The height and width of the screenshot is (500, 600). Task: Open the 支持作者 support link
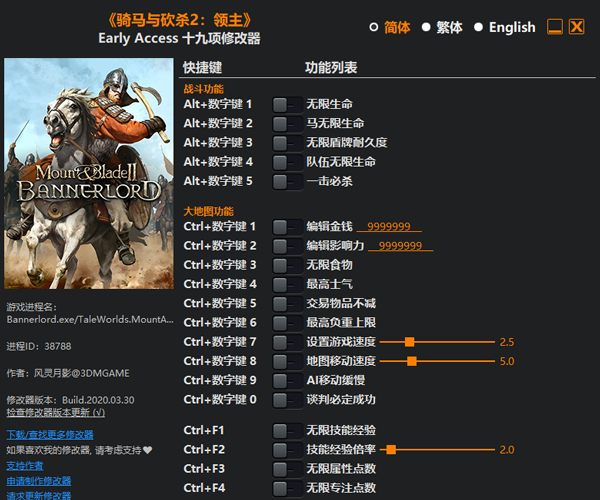(x=25, y=465)
